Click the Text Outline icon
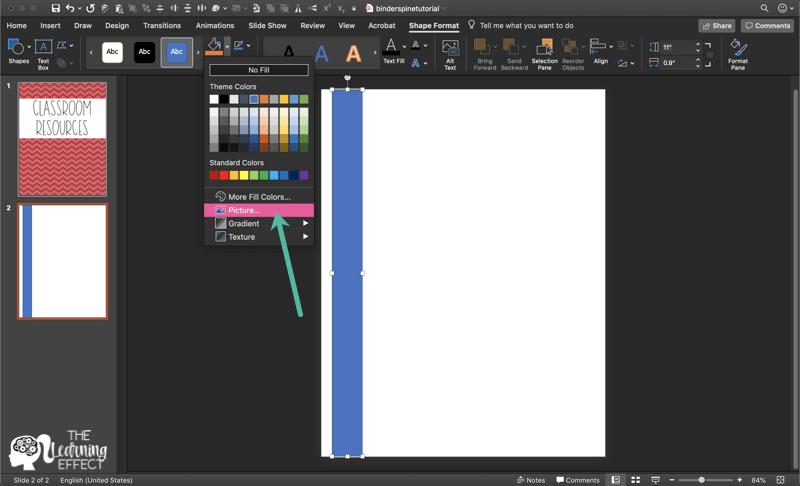Screen dimensions: 800x486 [x=416, y=45]
